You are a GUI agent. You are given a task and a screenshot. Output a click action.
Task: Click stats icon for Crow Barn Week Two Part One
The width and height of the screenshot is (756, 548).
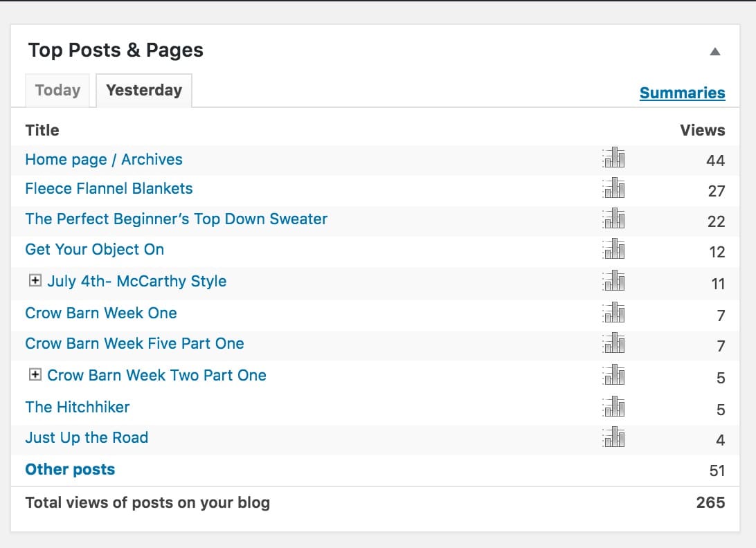[x=613, y=375]
